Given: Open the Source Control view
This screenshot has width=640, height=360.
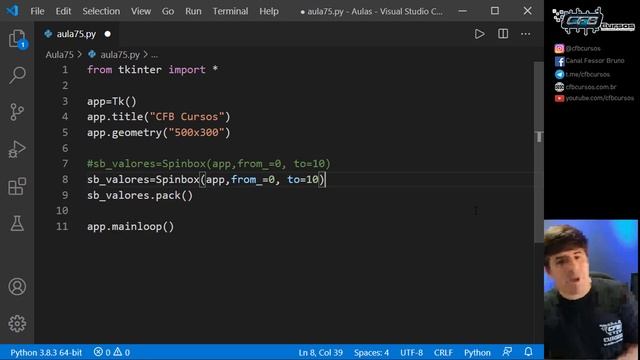Looking at the screenshot, I should coord(17,112).
